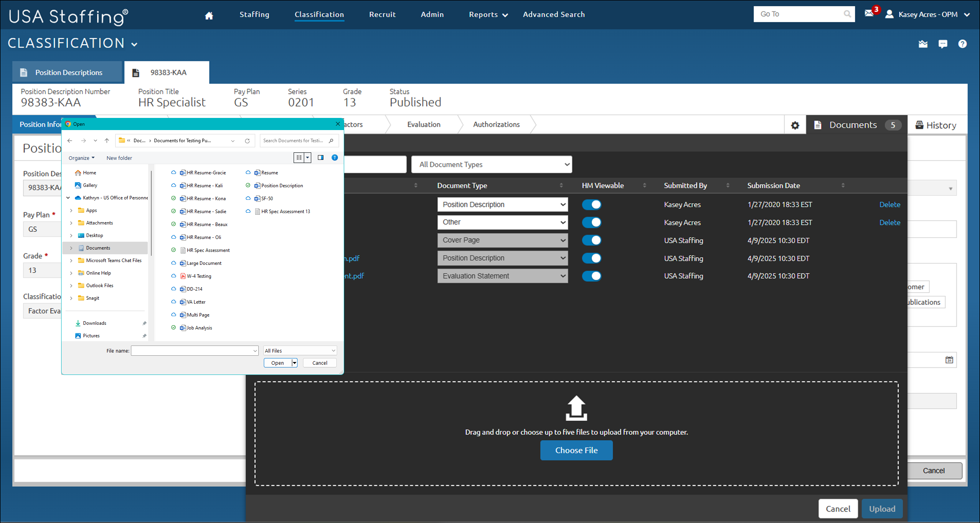Image resolution: width=980 pixels, height=523 pixels.
Task: Change view layout in Open dialog
Action: [x=302, y=157]
